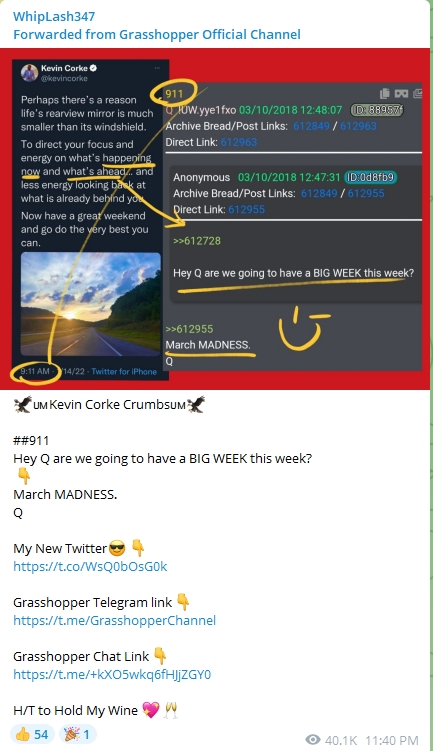Open the Forwarded from Grasshopper Official Channel link

(157, 34)
